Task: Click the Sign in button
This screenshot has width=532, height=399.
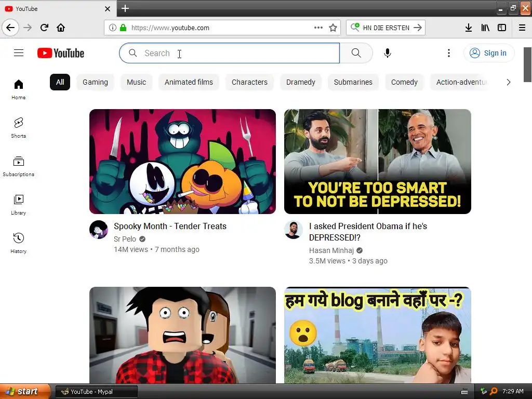Action: pos(488,53)
